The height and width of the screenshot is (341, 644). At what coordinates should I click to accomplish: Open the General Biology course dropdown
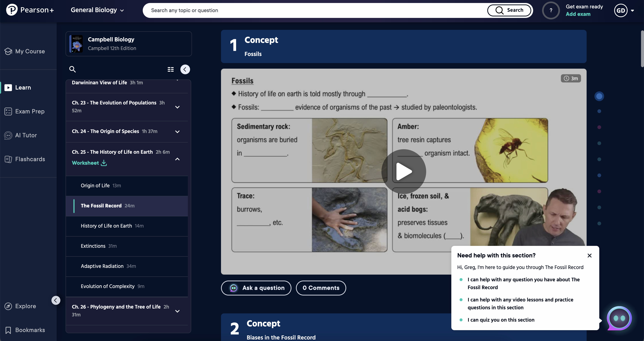[x=97, y=10]
